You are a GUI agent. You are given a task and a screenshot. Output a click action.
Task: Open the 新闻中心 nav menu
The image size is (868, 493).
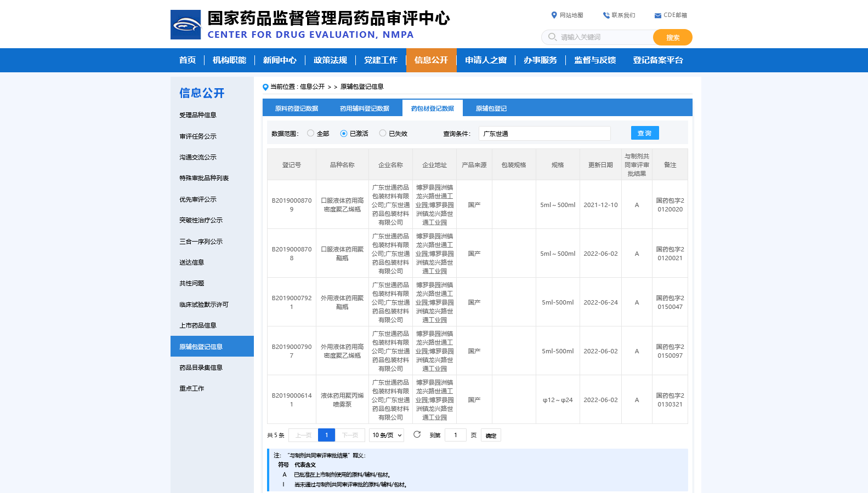[x=280, y=60]
